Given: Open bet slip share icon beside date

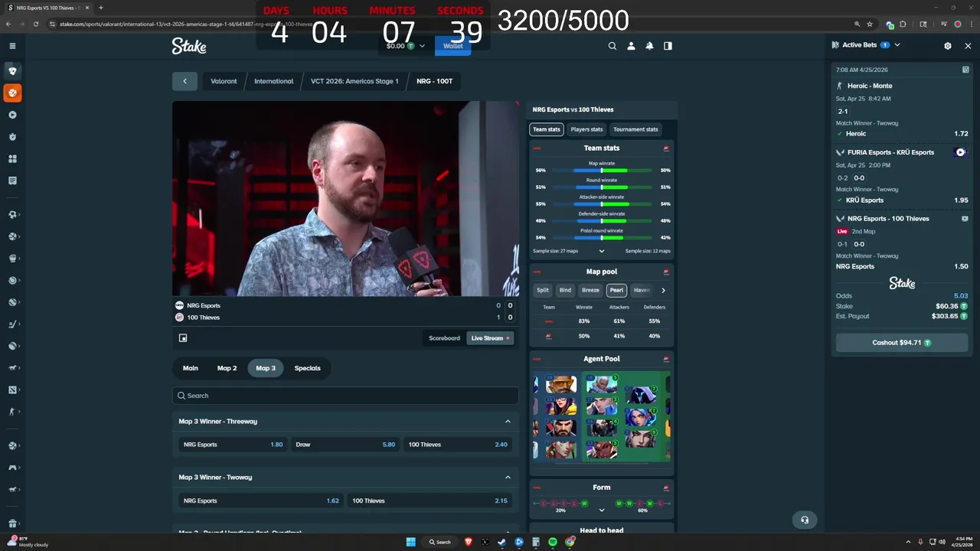Looking at the screenshot, I should click(965, 70).
